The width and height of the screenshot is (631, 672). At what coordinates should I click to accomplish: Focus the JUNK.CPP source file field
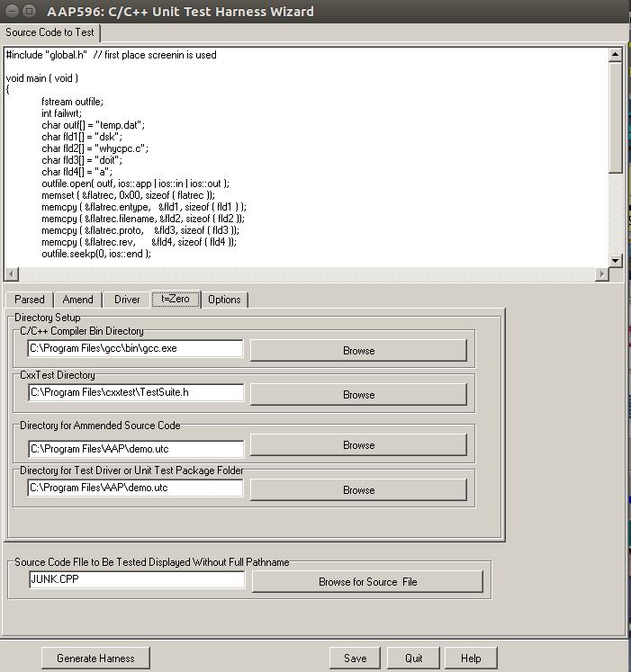[136, 580]
